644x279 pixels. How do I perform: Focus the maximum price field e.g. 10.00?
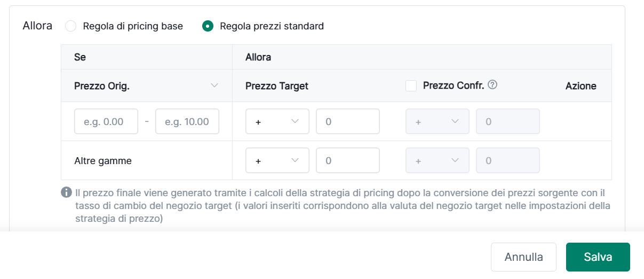tap(187, 121)
